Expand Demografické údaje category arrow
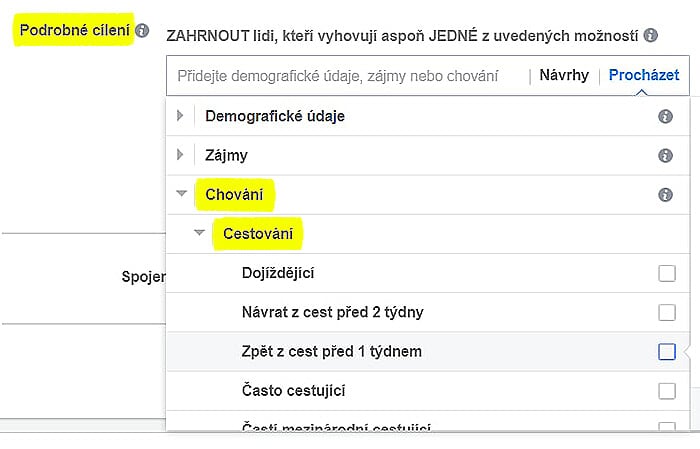This screenshot has height=449, width=700. (x=180, y=116)
